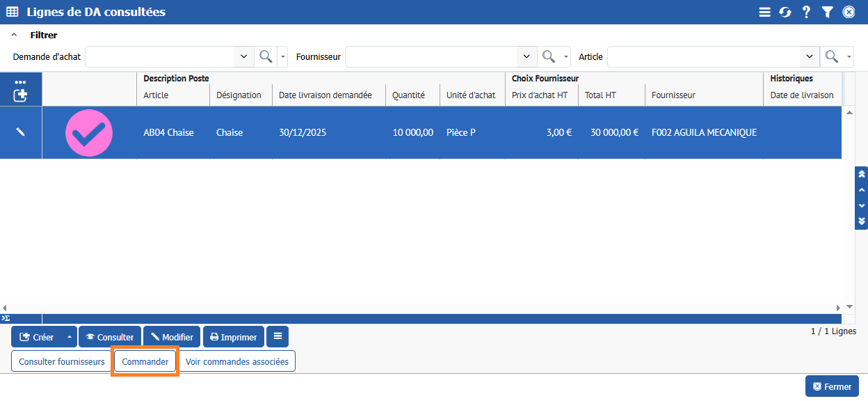The height and width of the screenshot is (401, 868).
Task: Sort by Quantité column header
Action: tap(408, 95)
